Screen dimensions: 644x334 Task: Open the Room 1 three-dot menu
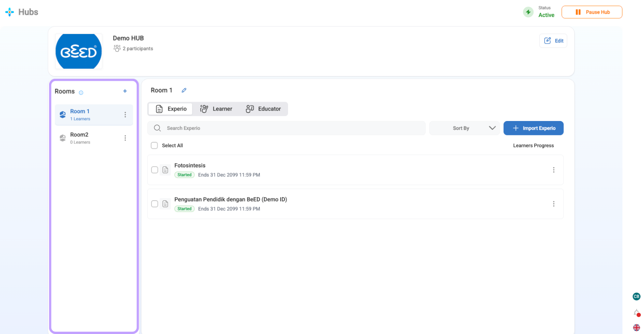pyautogui.click(x=125, y=115)
